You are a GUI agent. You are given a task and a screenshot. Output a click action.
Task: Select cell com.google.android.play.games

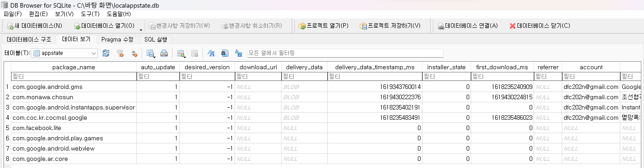tap(73, 138)
